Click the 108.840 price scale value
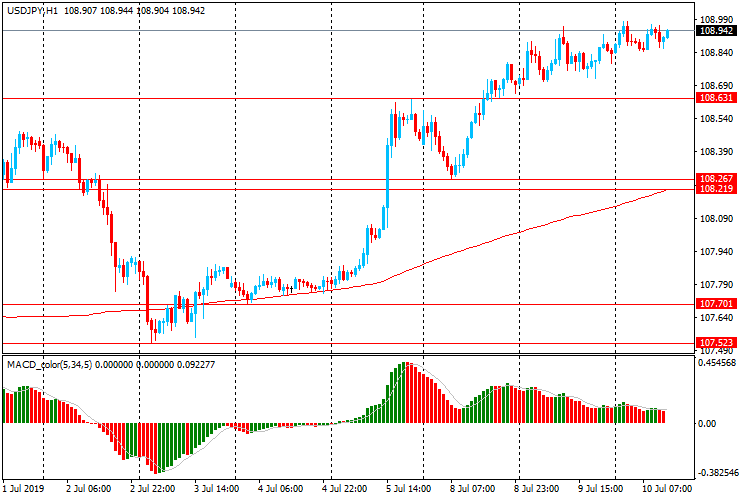Screen dimensions: 740x500 [716, 53]
